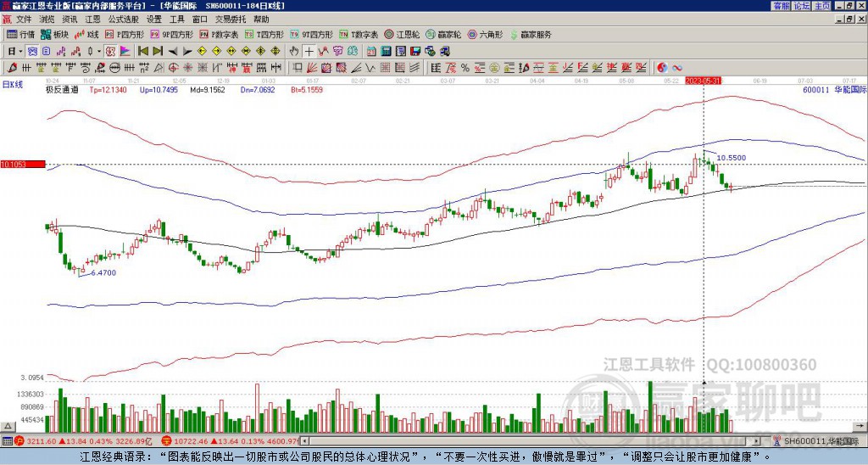Activate the crosshair cursor tool
The image size is (868, 465).
tap(309, 52)
